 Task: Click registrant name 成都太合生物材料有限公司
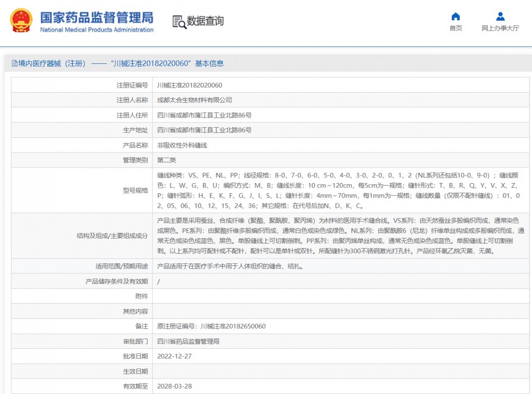click(195, 100)
